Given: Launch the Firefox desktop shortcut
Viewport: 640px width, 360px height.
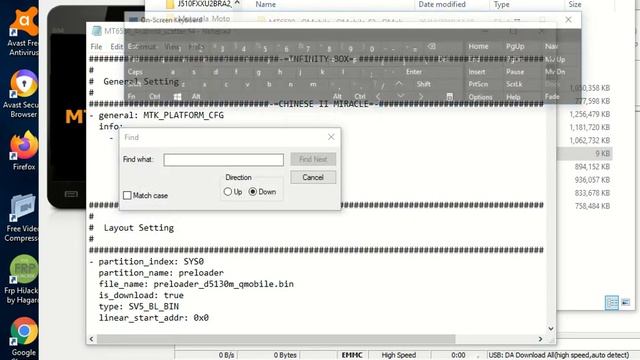Looking at the screenshot, I should tap(24, 150).
